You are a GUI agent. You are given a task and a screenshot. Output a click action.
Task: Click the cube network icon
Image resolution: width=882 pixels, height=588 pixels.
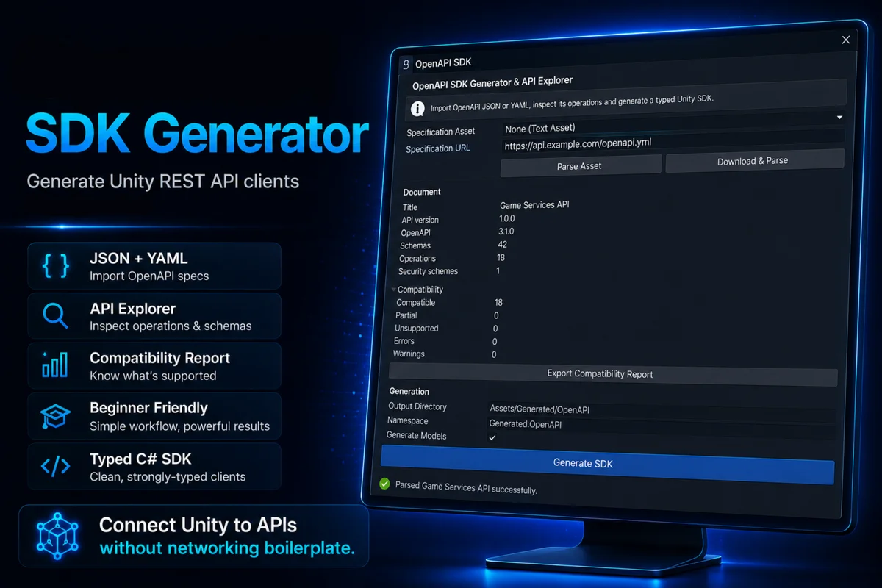(x=57, y=536)
